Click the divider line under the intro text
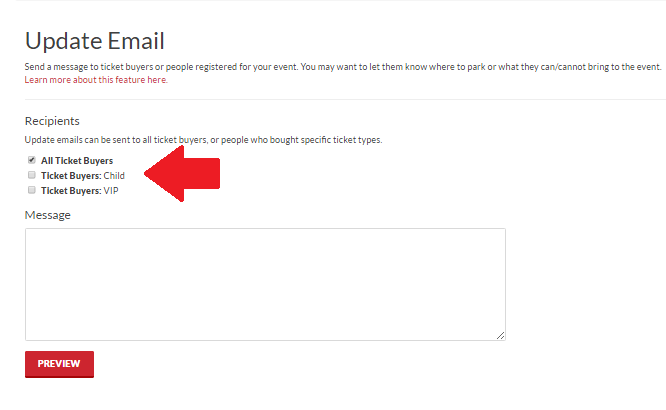666x410 pixels. coord(345,99)
